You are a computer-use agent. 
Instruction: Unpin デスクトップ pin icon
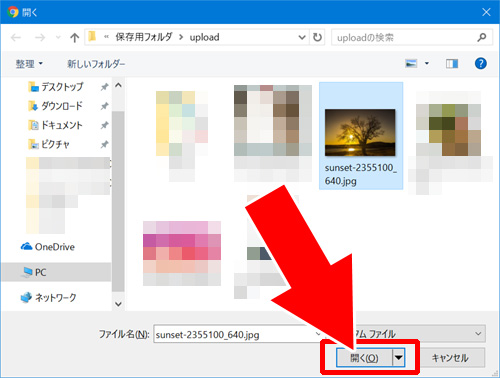pyautogui.click(x=104, y=87)
